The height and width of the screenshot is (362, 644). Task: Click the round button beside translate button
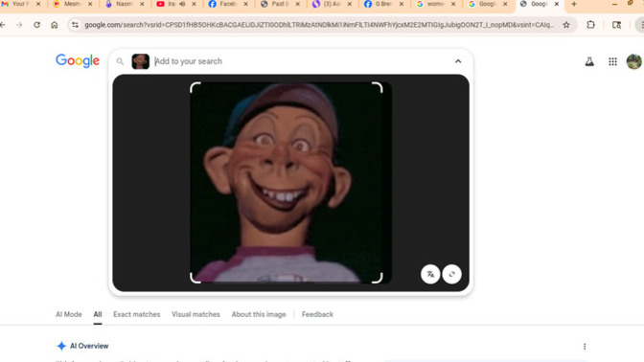451,274
